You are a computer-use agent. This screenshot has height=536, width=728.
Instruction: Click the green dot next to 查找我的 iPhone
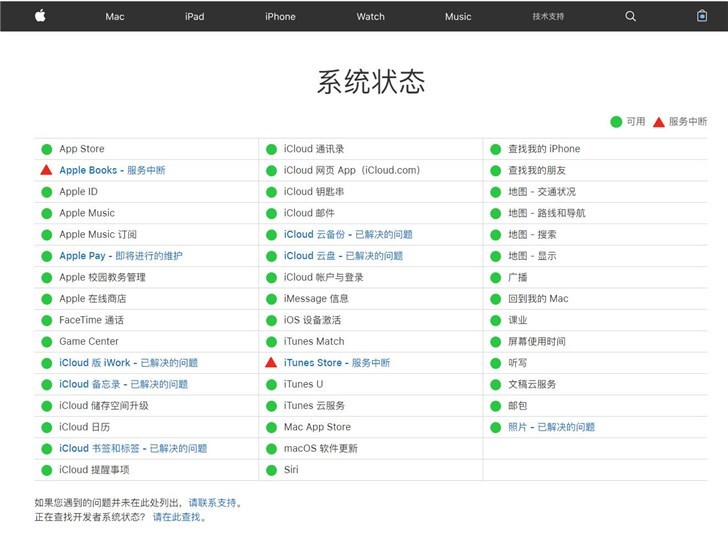495,149
